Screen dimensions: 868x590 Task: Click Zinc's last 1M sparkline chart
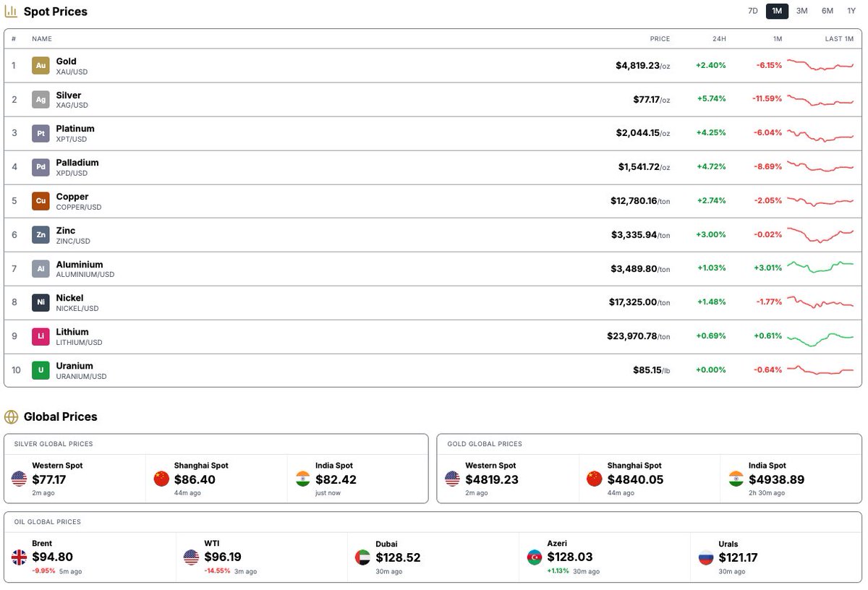pos(820,235)
